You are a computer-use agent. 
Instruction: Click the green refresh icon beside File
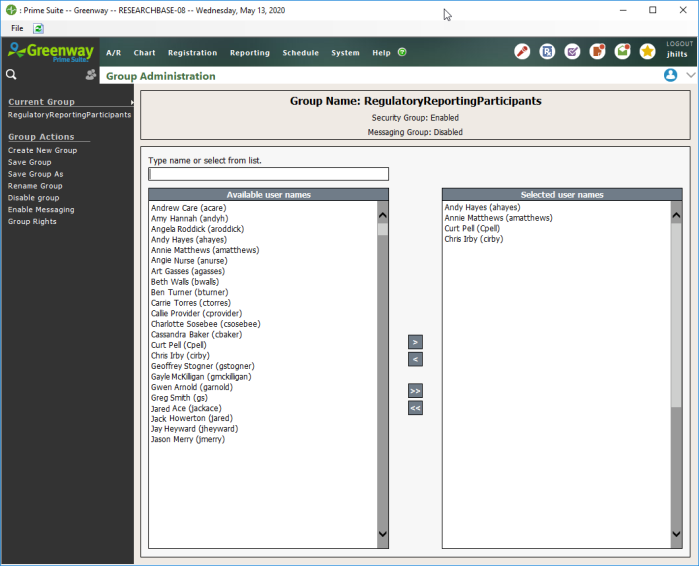(x=38, y=29)
